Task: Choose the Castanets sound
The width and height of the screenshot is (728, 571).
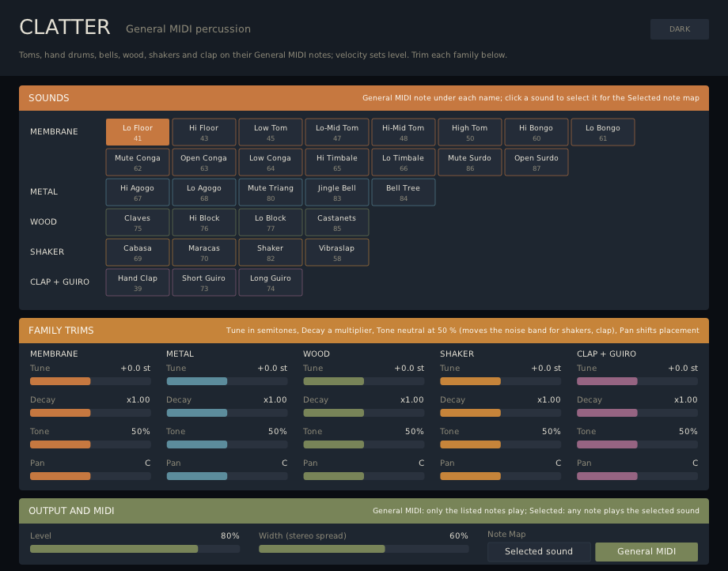Action: (337, 223)
